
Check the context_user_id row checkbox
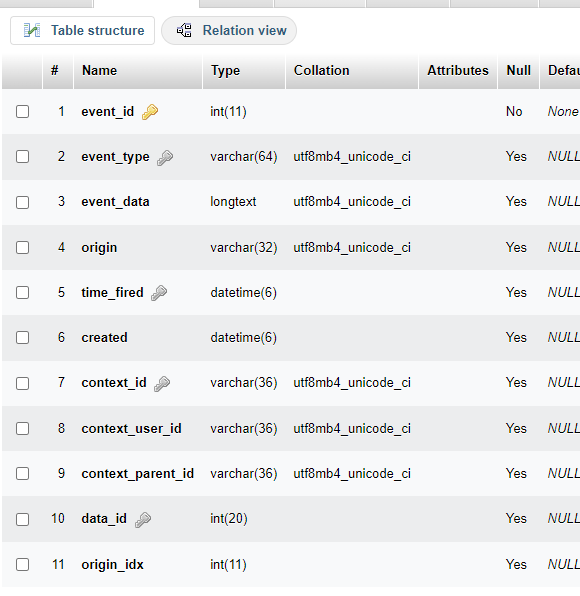click(x=22, y=428)
